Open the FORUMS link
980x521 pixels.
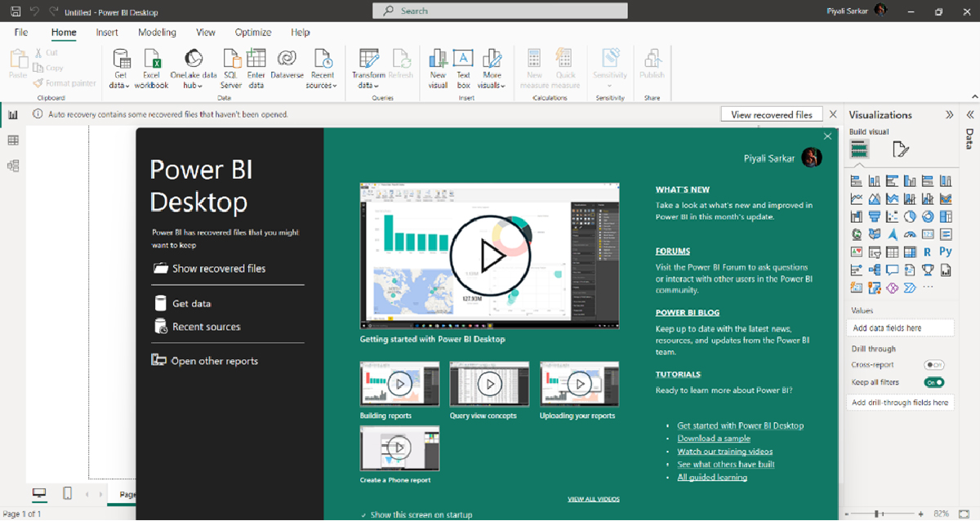(x=673, y=252)
